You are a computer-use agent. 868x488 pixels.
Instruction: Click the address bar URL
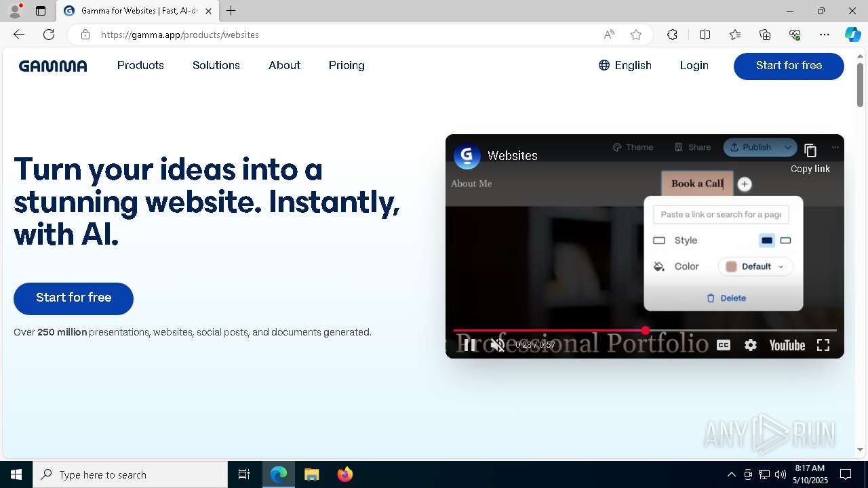(180, 35)
